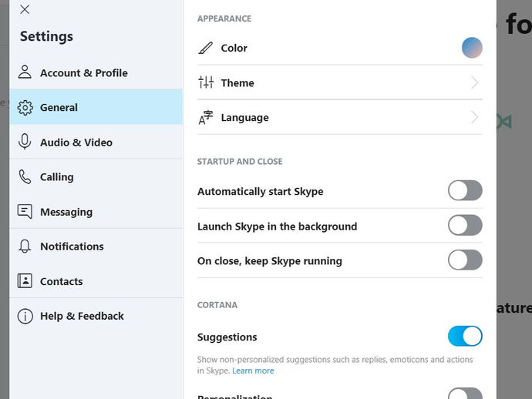Disable the Cortana Suggestions switch
The image size is (532, 399).
pos(465,336)
